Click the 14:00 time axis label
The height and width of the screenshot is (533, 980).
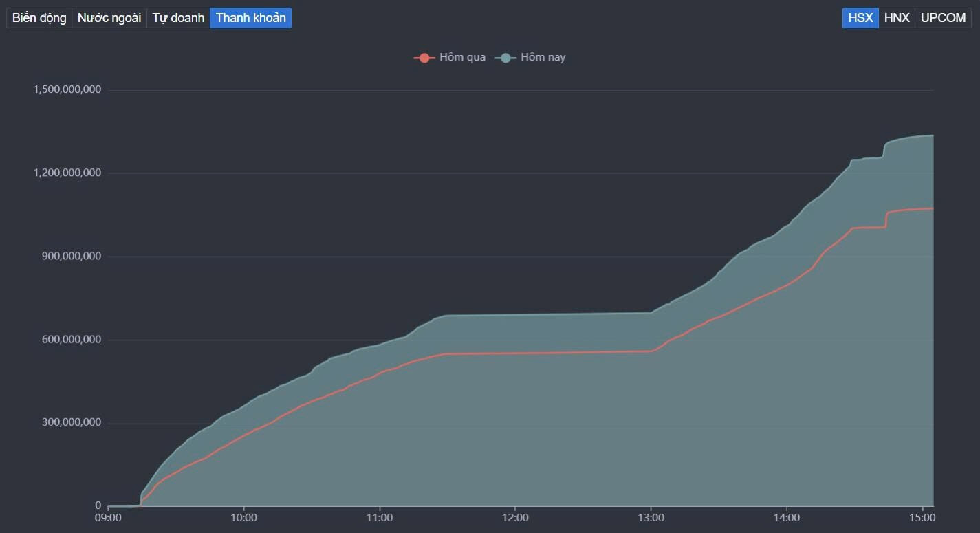787,518
